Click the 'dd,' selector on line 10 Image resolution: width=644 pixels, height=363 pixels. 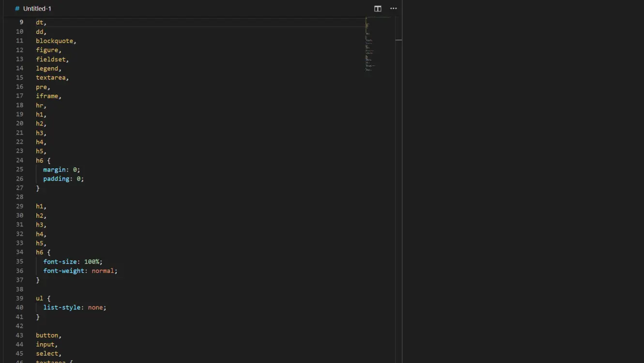click(x=41, y=31)
